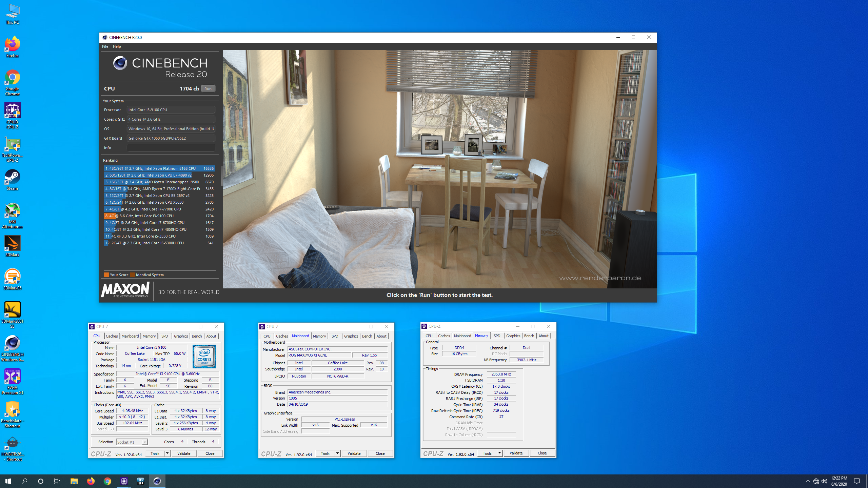Open This PC desktop icon
This screenshot has height=488, width=868.
[x=12, y=14]
